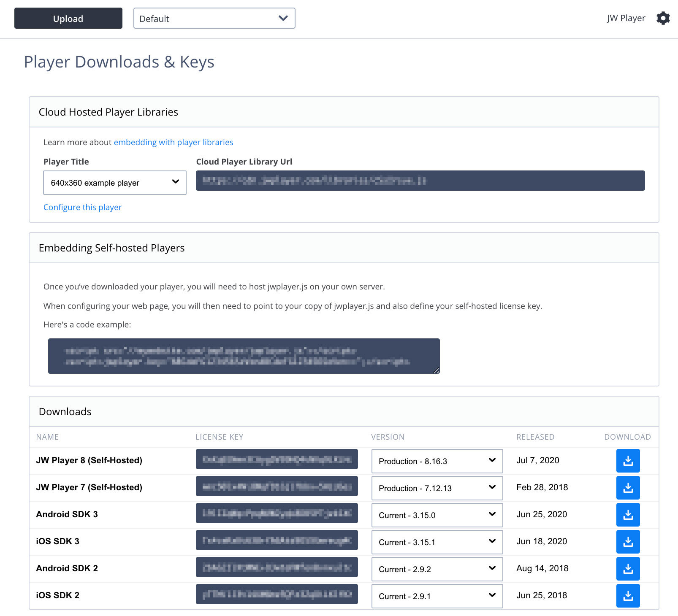Open the Player Title dropdown
The image size is (678, 616).
tap(115, 183)
